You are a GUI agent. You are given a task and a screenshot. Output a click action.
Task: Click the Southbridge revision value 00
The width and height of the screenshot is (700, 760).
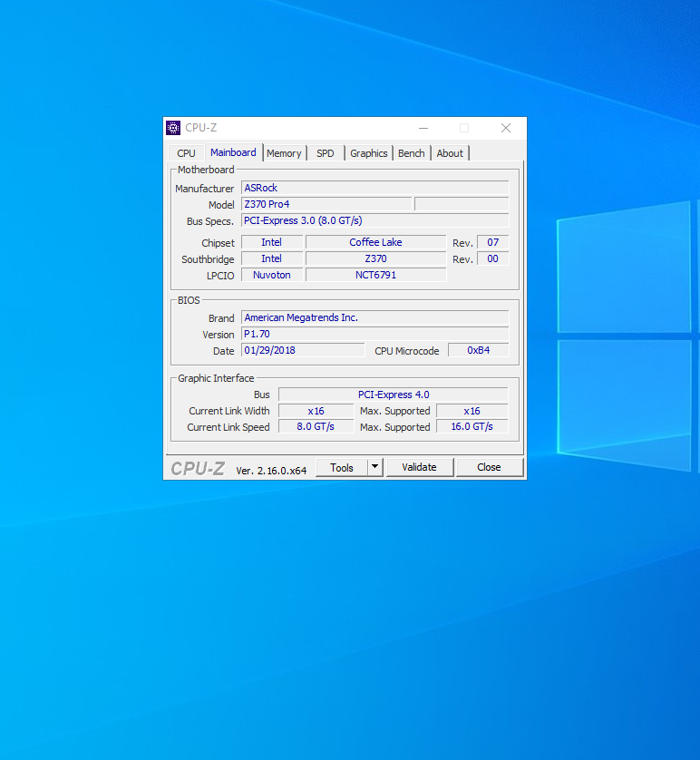coord(492,258)
